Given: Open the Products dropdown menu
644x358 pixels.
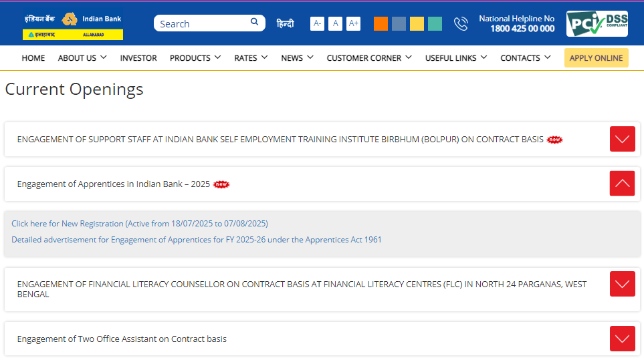Looking at the screenshot, I should [195, 58].
